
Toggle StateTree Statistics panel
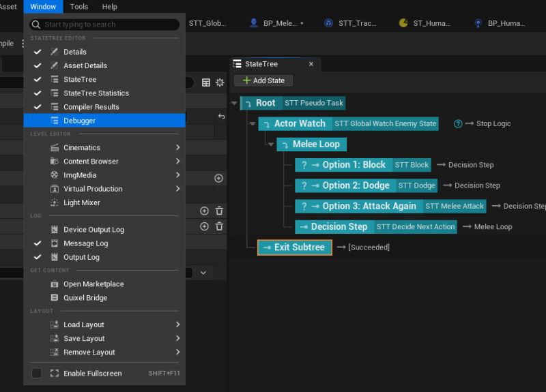[104, 93]
